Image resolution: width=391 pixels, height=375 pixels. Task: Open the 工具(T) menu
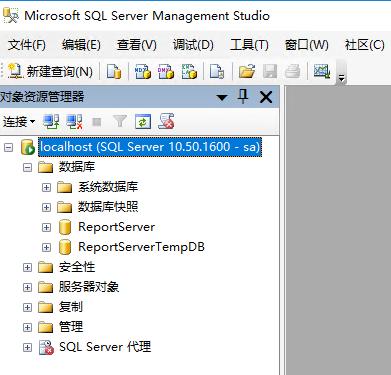(x=249, y=45)
